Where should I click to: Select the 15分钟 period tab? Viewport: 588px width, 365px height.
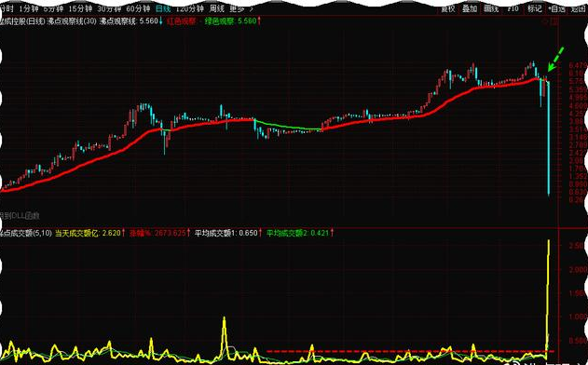(x=80, y=8)
